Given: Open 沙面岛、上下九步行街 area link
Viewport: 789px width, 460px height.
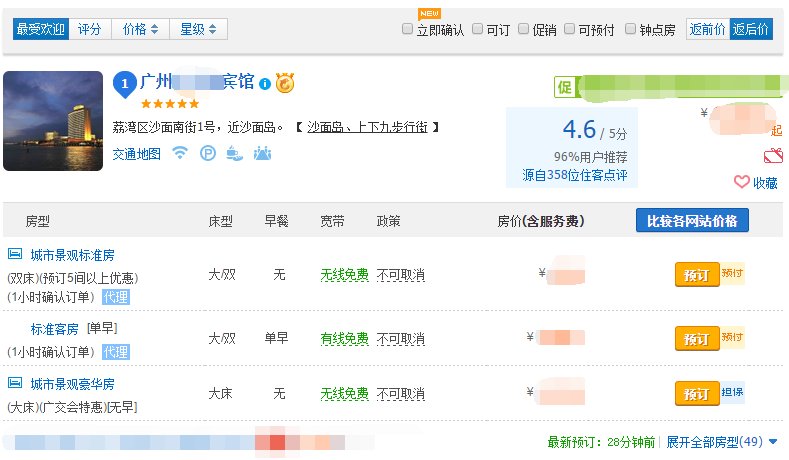Looking at the screenshot, I should (367, 127).
